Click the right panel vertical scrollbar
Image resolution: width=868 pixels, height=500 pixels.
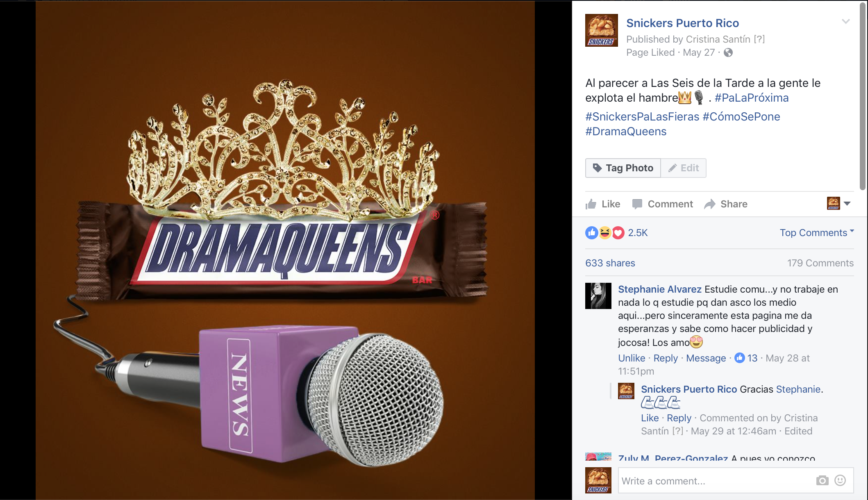coord(863,97)
